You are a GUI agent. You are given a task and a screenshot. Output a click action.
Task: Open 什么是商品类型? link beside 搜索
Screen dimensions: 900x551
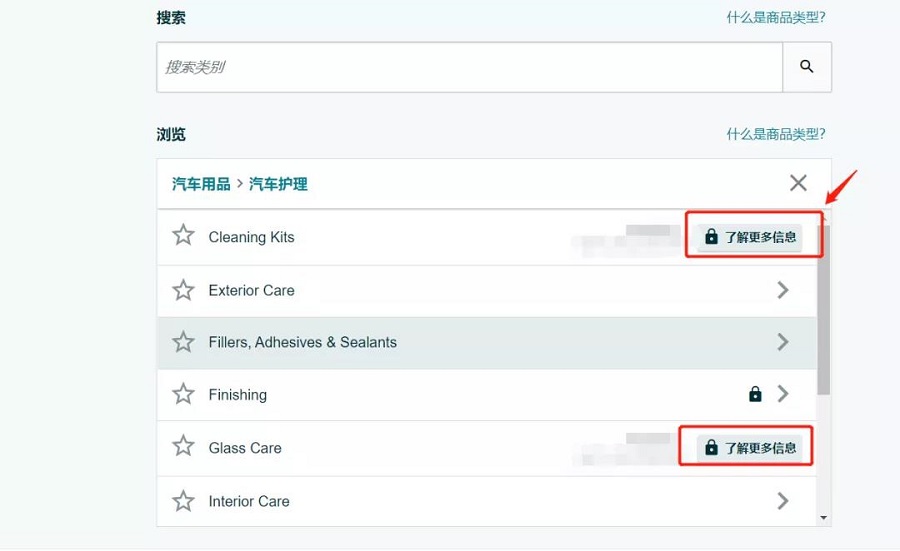pyautogui.click(x=775, y=17)
